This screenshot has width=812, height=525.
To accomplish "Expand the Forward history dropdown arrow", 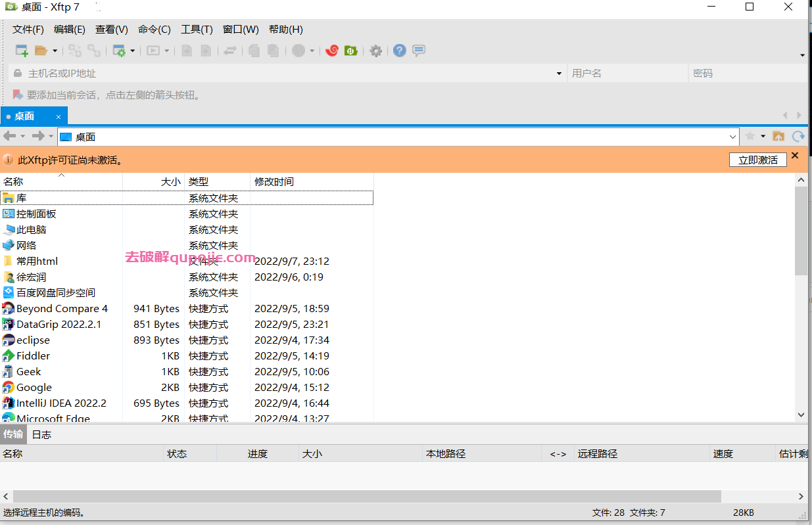I will tap(51, 136).
